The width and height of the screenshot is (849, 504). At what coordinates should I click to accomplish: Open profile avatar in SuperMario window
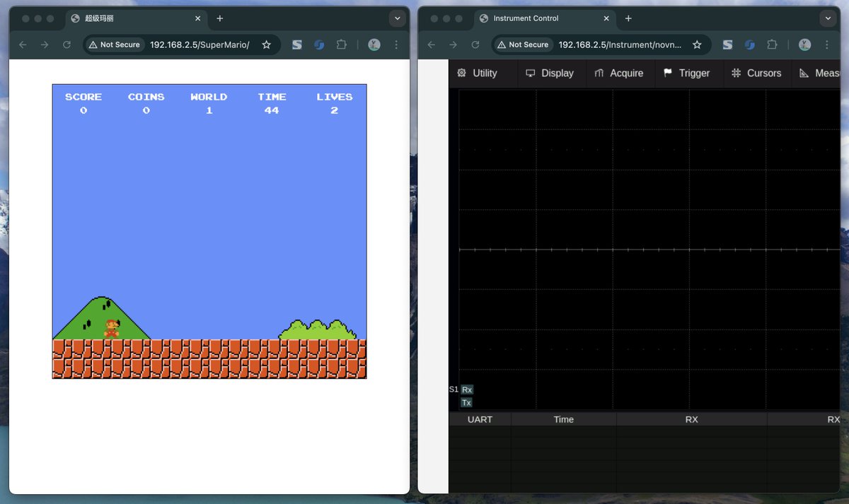point(374,45)
